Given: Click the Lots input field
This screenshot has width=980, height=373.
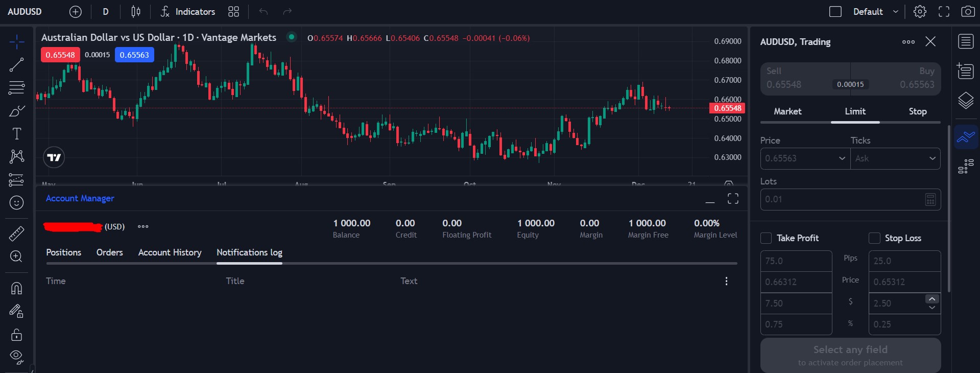Looking at the screenshot, I should click(843, 199).
